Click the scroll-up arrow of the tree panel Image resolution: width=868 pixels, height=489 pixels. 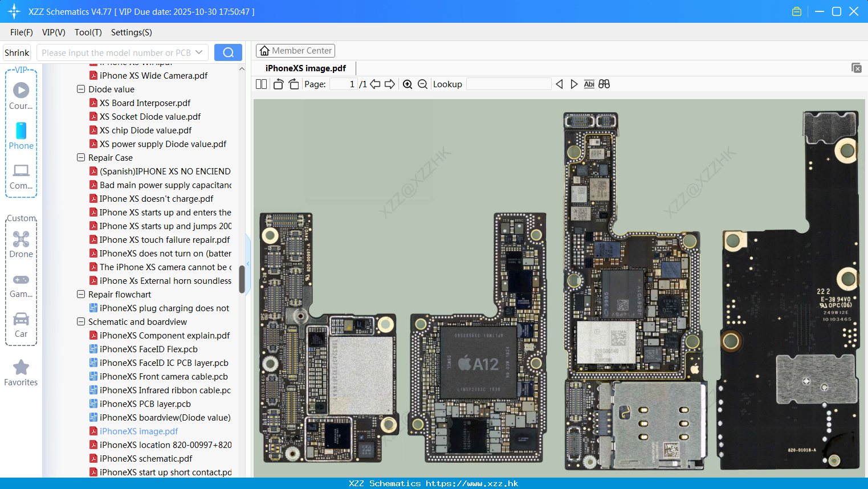tap(242, 69)
